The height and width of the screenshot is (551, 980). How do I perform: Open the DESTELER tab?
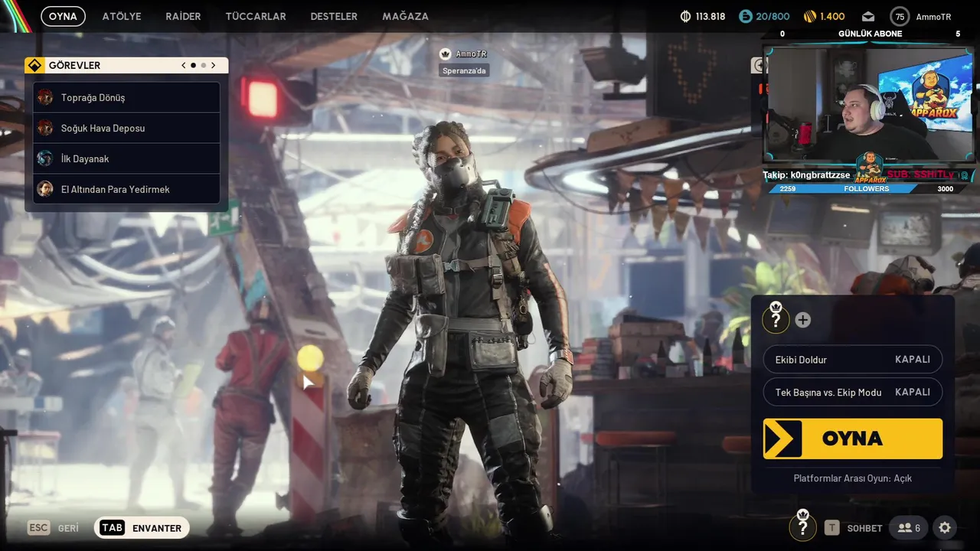tap(334, 16)
